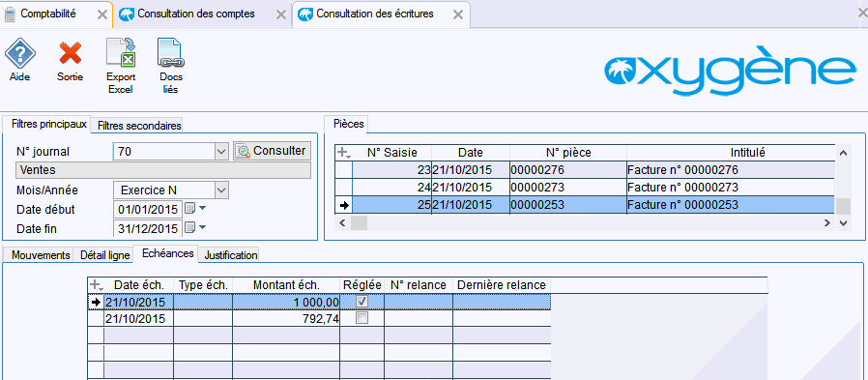The width and height of the screenshot is (868, 380).
Task: Open calendar picker for Date fin
Action: (x=189, y=227)
